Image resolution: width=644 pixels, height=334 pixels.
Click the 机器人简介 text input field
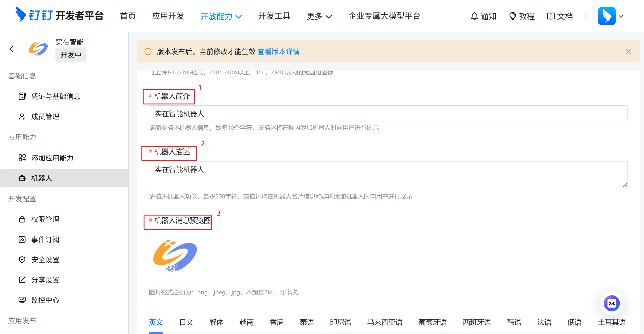pos(388,113)
